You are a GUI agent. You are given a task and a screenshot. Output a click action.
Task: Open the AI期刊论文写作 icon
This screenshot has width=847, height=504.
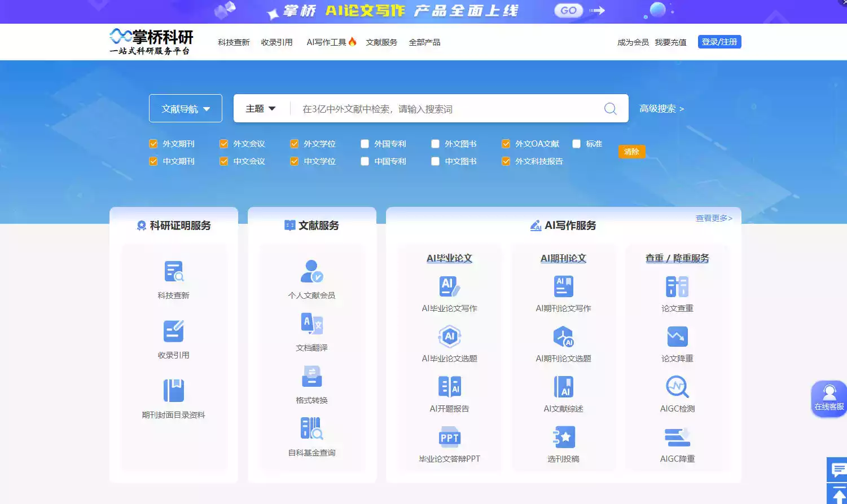click(564, 286)
